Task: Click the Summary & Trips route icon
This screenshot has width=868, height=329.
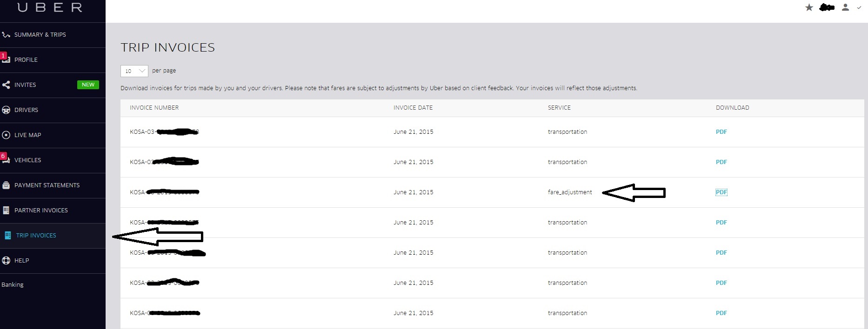Action: (6, 35)
